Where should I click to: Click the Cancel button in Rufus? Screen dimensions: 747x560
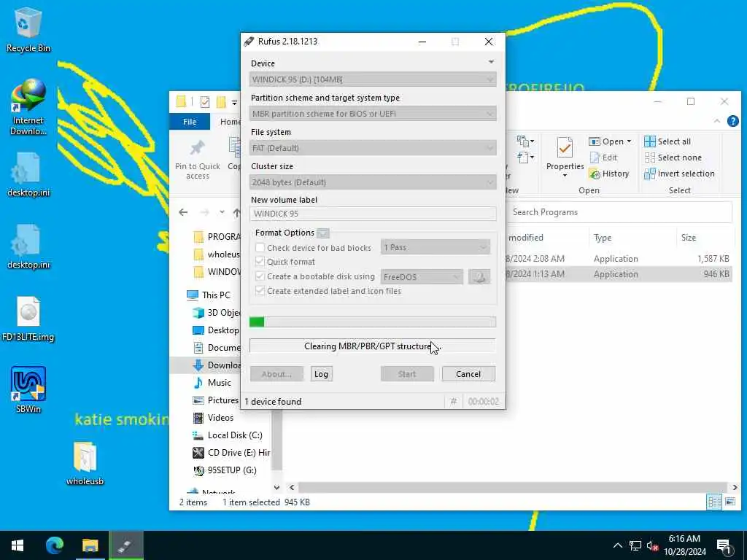coord(468,374)
